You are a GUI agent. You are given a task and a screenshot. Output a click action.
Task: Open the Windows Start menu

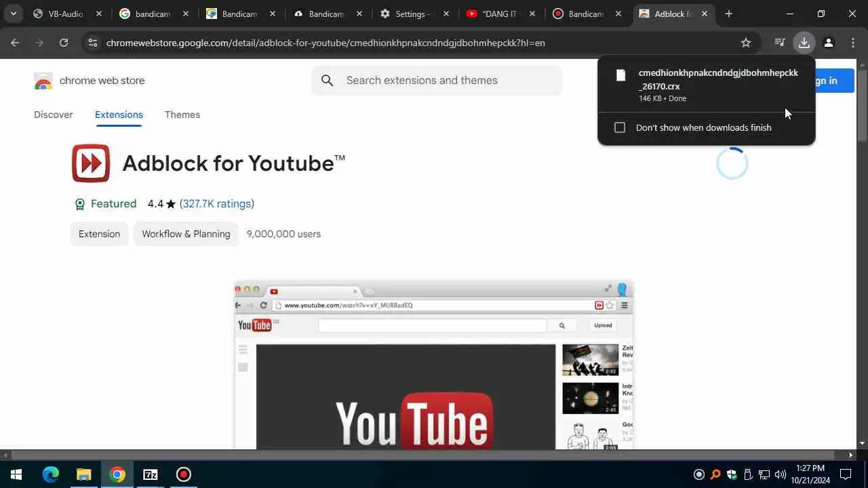tap(16, 474)
